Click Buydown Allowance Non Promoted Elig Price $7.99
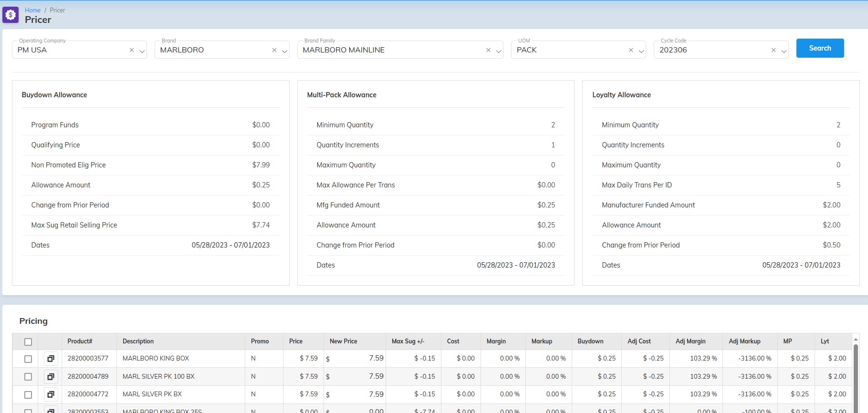The height and width of the screenshot is (413, 868). pyautogui.click(x=261, y=165)
